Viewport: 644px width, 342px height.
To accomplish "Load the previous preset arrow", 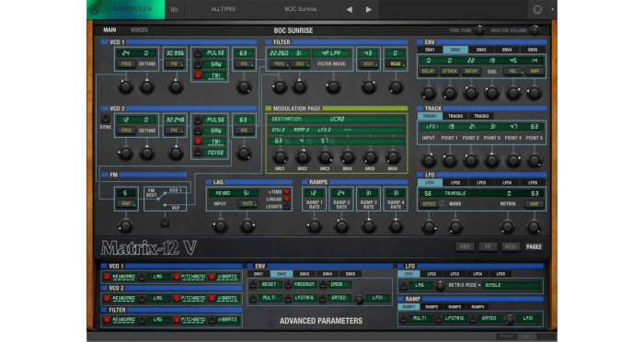I will coord(349,9).
